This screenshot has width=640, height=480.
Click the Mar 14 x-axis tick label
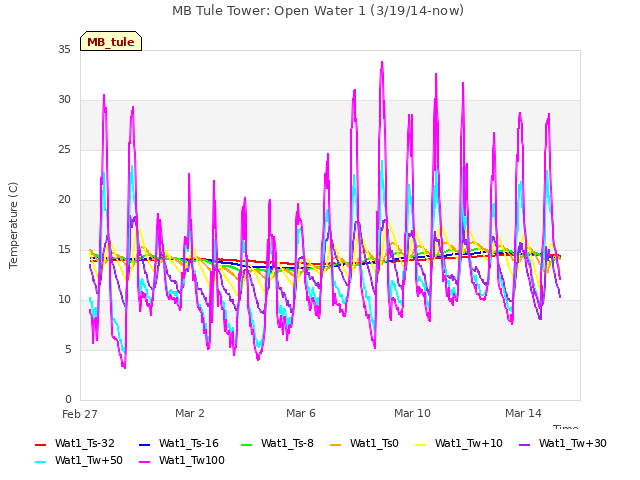click(523, 413)
